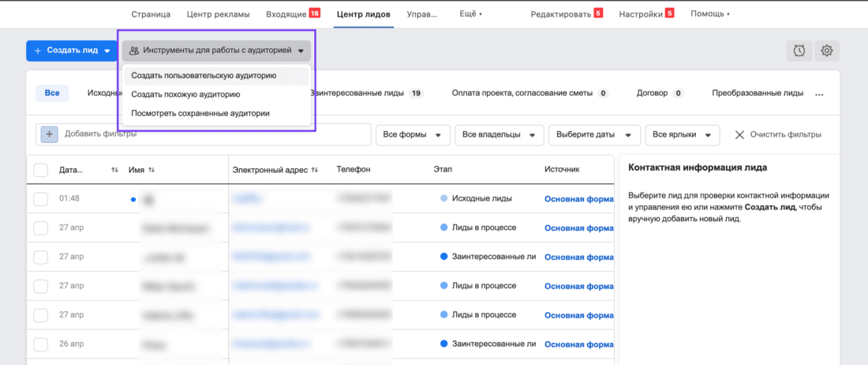
Task: Open the Выберите даты dropdown
Action: [x=594, y=134]
